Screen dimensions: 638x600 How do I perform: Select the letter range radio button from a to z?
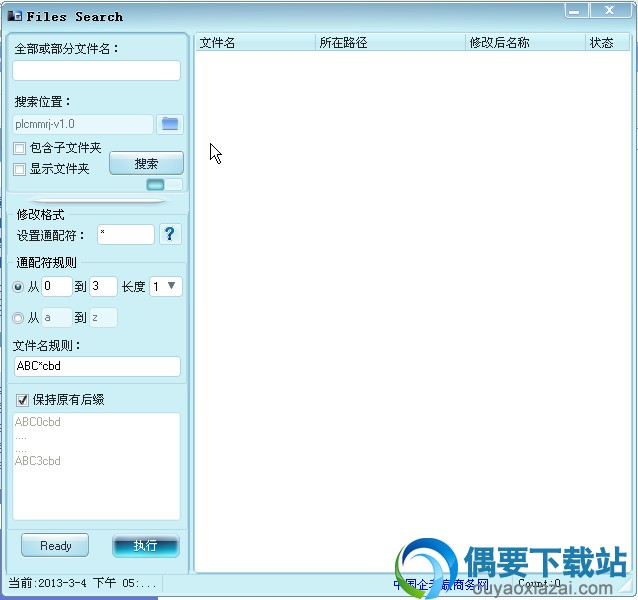pos(18,318)
